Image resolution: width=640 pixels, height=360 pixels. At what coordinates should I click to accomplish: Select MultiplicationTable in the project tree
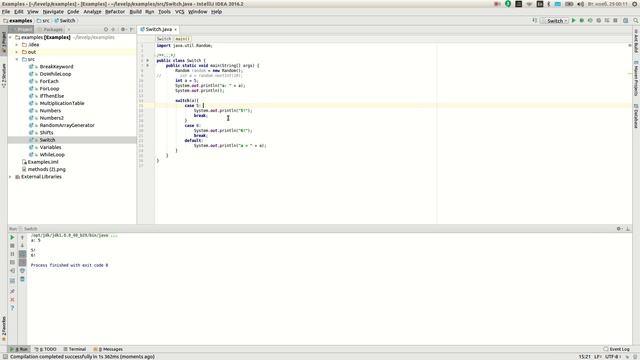62,104
